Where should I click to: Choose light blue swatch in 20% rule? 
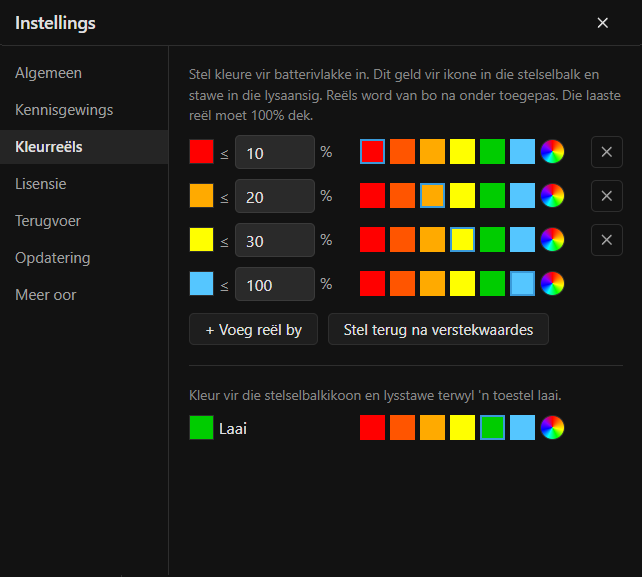(522, 195)
